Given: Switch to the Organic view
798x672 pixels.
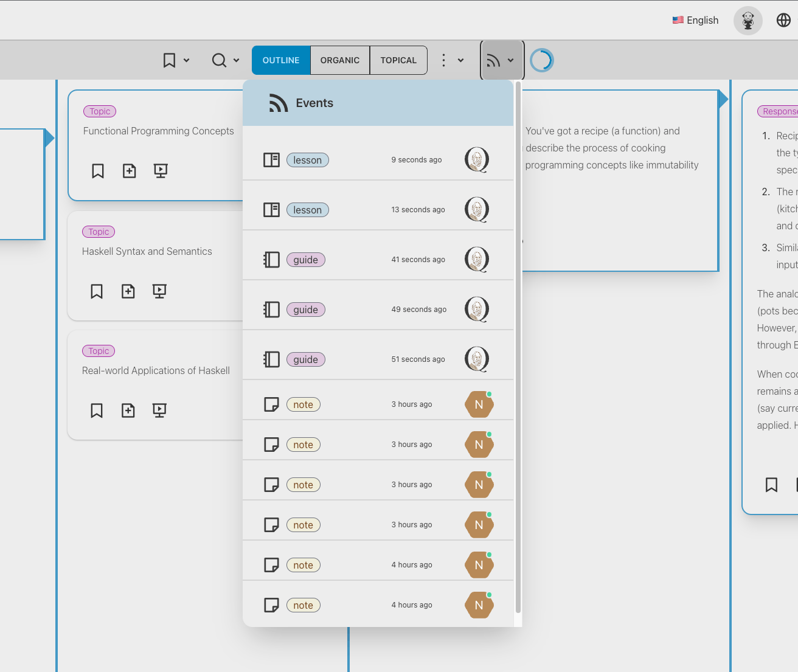Looking at the screenshot, I should pos(340,60).
